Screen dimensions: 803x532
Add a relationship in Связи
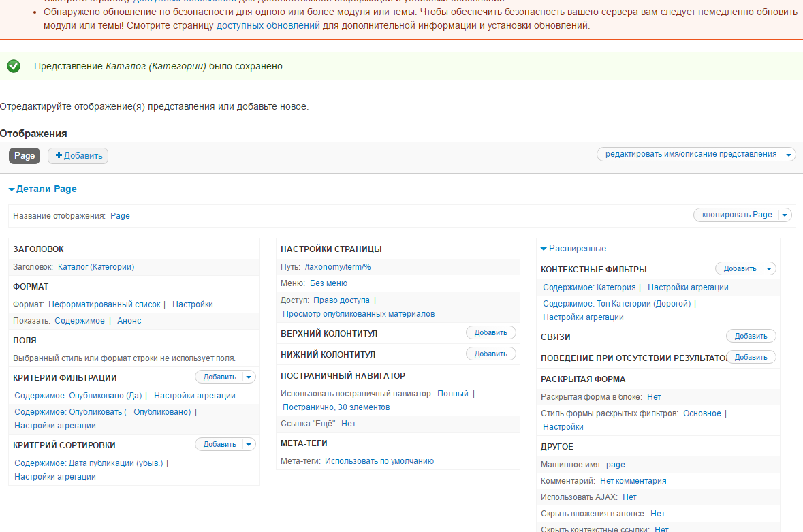(751, 337)
